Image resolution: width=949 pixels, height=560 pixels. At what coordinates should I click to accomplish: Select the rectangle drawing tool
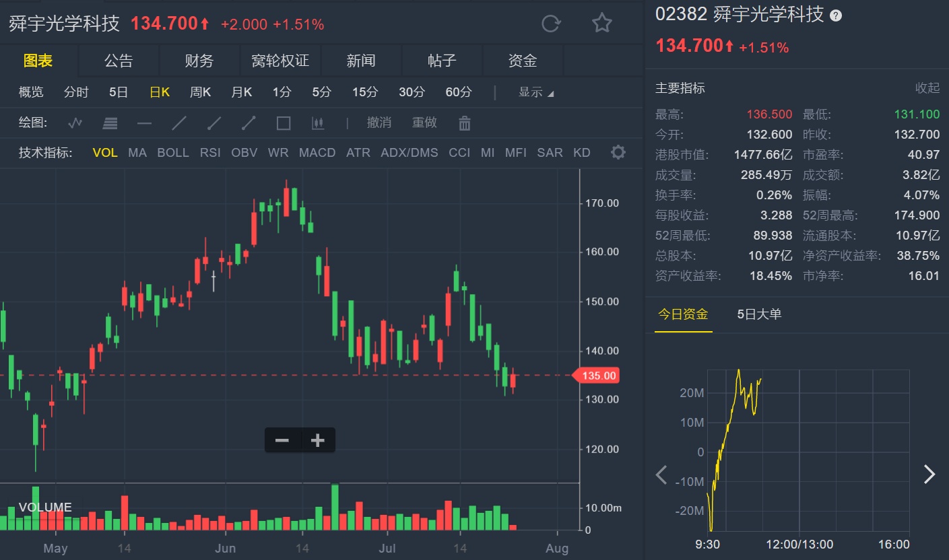(284, 123)
